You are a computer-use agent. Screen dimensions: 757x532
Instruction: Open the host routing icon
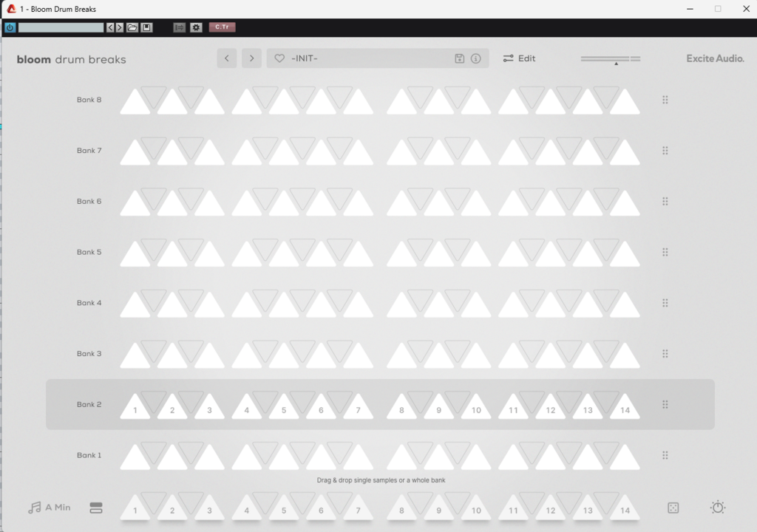[x=179, y=27]
